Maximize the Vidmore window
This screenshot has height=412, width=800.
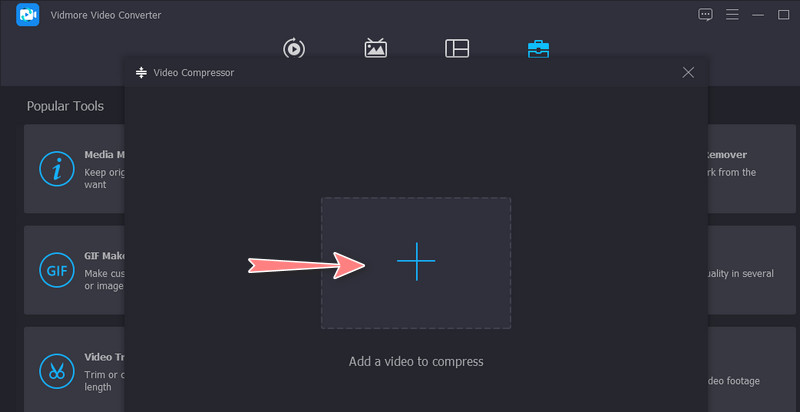click(x=783, y=15)
